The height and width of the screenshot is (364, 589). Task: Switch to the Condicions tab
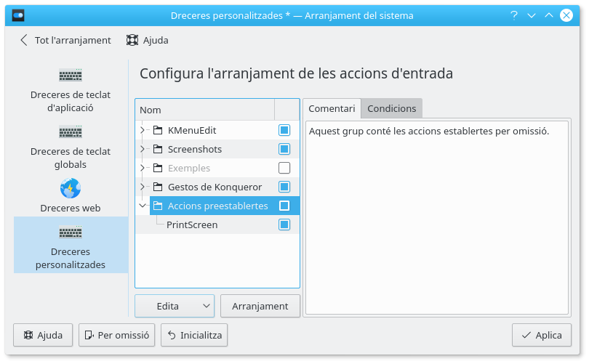391,108
